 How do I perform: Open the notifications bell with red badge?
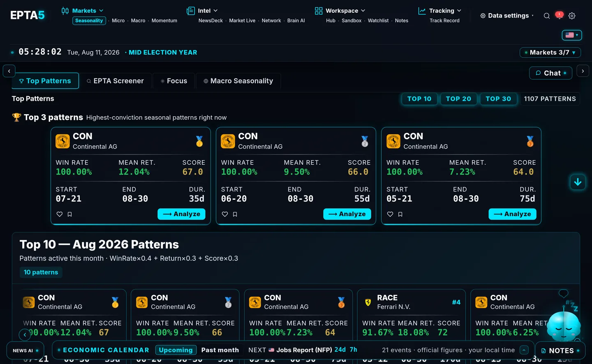tap(559, 15)
